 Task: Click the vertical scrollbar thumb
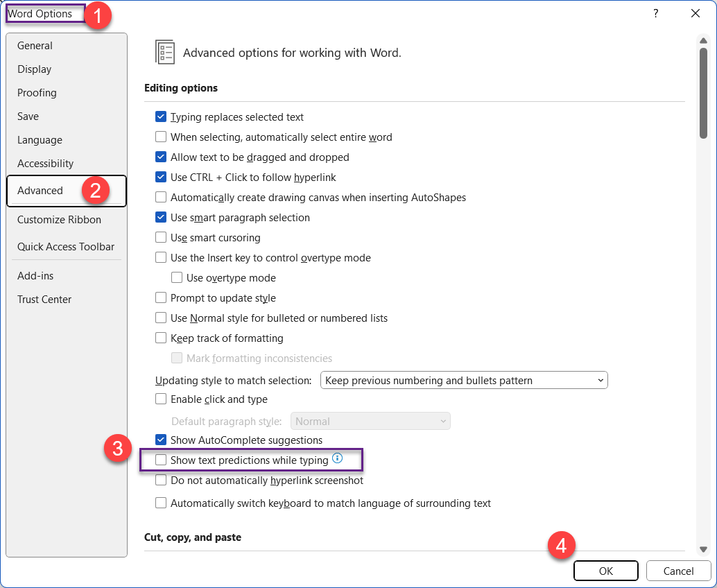click(x=703, y=93)
